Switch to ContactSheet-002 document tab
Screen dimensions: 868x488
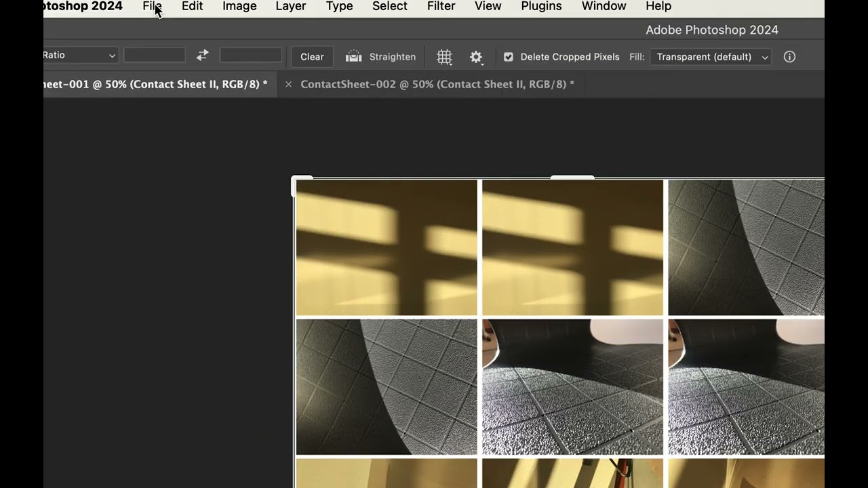(437, 84)
